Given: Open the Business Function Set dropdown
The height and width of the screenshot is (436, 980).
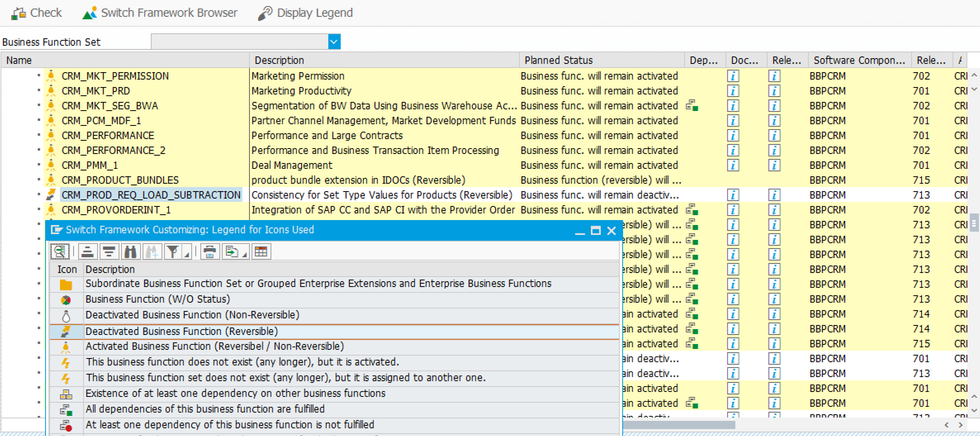Looking at the screenshot, I should pos(334,42).
